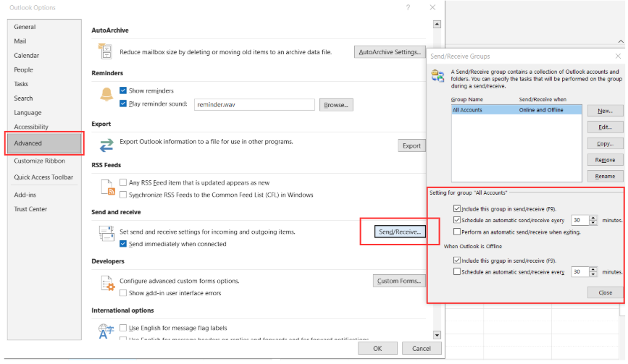Cancel the Outlook Options dialog

click(422, 348)
